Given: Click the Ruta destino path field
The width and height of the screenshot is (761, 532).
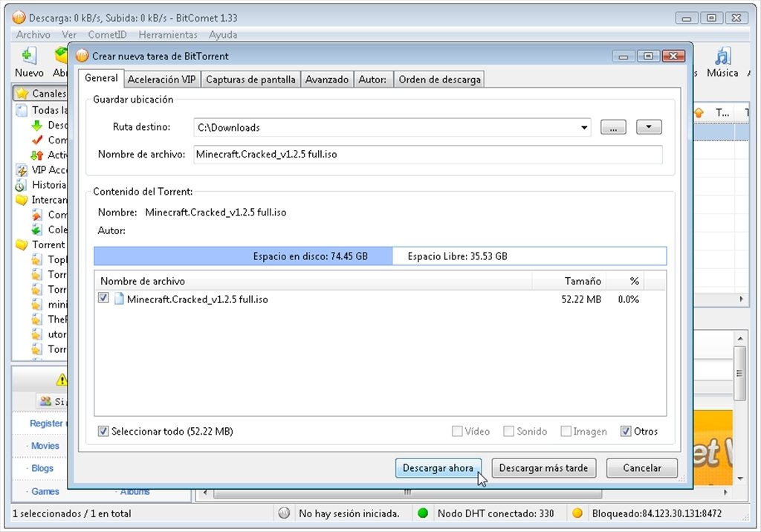Looking at the screenshot, I should 392,128.
